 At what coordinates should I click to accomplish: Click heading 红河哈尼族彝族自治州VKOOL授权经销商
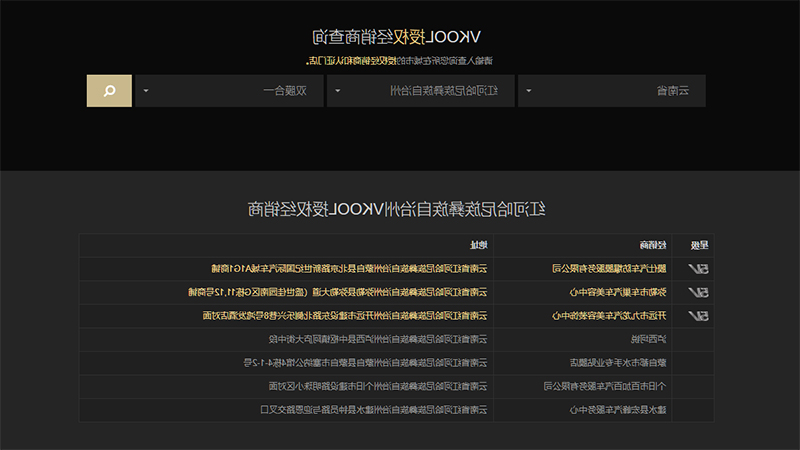point(396,209)
